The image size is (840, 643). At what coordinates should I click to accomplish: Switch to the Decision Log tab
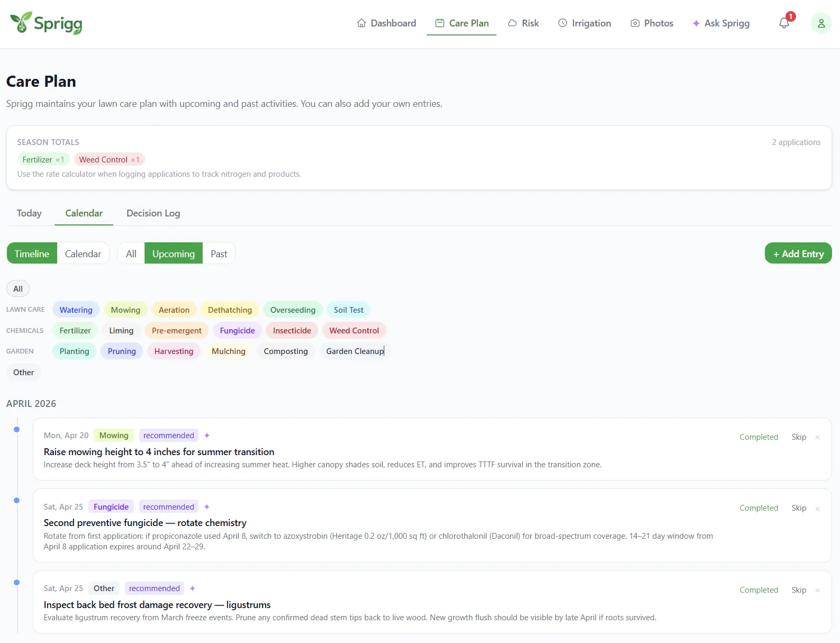click(153, 213)
